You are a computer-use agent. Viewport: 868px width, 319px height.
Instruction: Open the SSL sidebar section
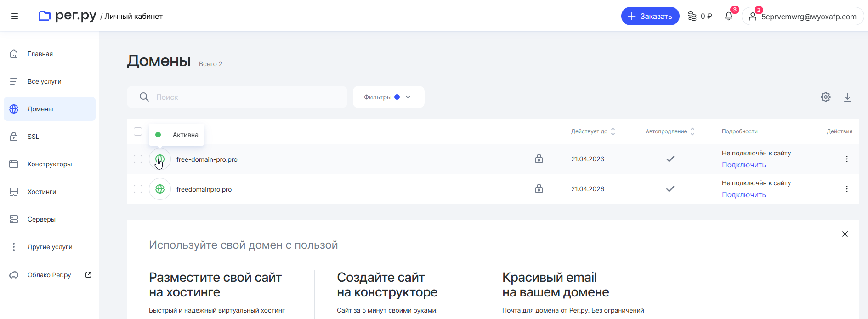point(33,137)
